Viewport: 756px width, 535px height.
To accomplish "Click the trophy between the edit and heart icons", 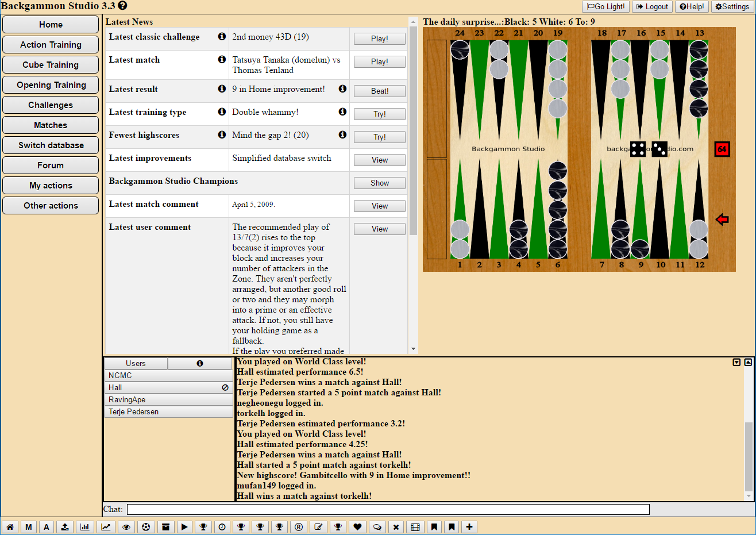I will (338, 526).
